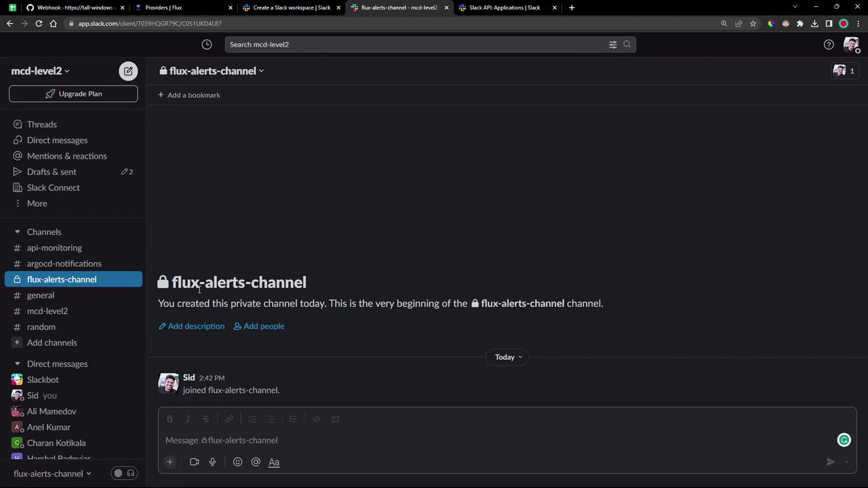This screenshot has width=868, height=488.
Task: Insert blockquote in composer
Action: pyautogui.click(x=294, y=419)
